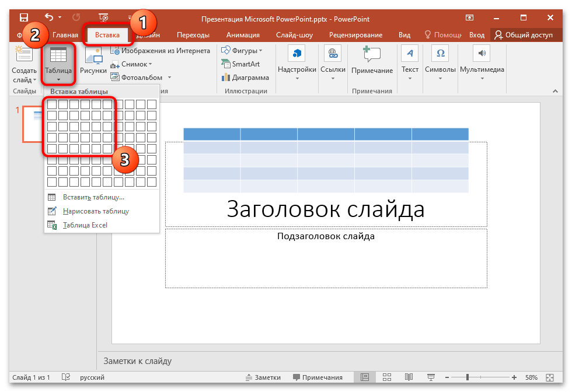The height and width of the screenshot is (392, 572).
Task: Fit slide to current window icon
Action: [x=550, y=377]
